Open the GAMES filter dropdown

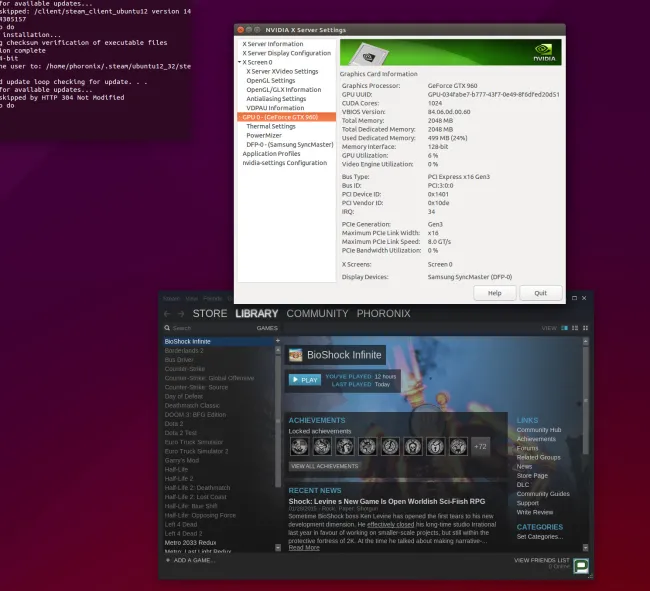click(267, 328)
